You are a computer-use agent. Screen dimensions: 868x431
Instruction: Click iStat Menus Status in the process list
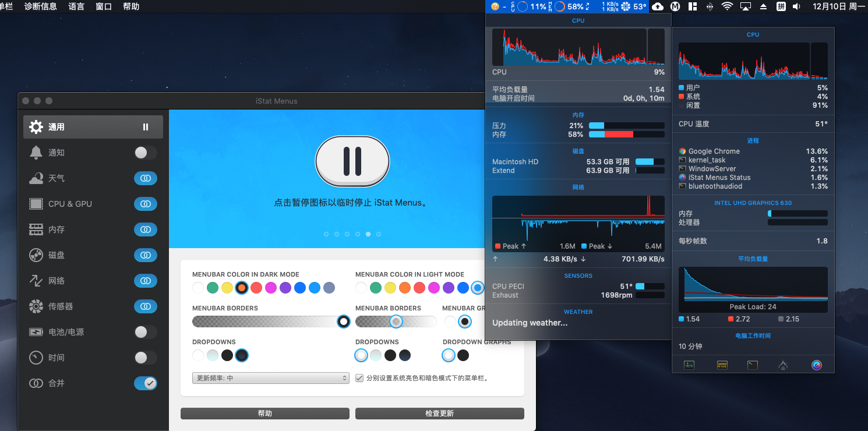[x=753, y=178]
